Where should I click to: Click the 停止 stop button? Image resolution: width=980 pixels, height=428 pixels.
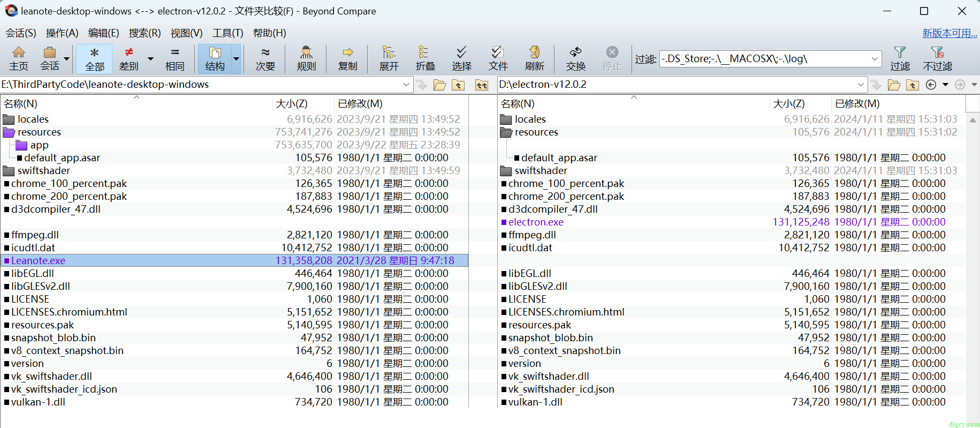pos(612,59)
